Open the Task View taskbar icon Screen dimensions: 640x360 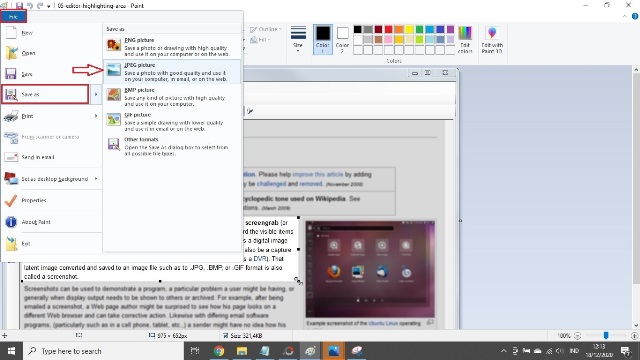pos(195,351)
